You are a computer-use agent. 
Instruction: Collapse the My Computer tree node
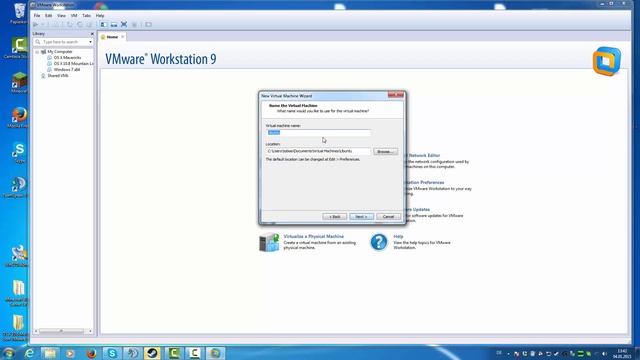tap(37, 52)
